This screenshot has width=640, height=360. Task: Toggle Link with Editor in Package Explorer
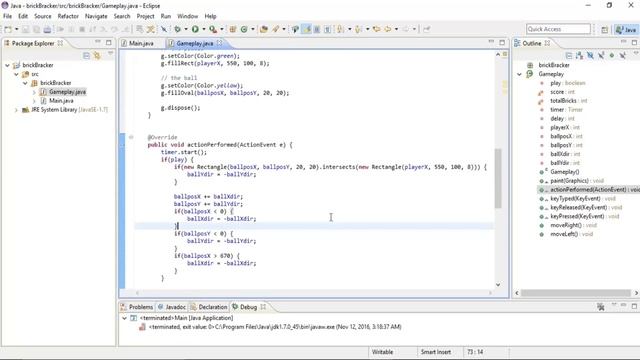pos(97,55)
